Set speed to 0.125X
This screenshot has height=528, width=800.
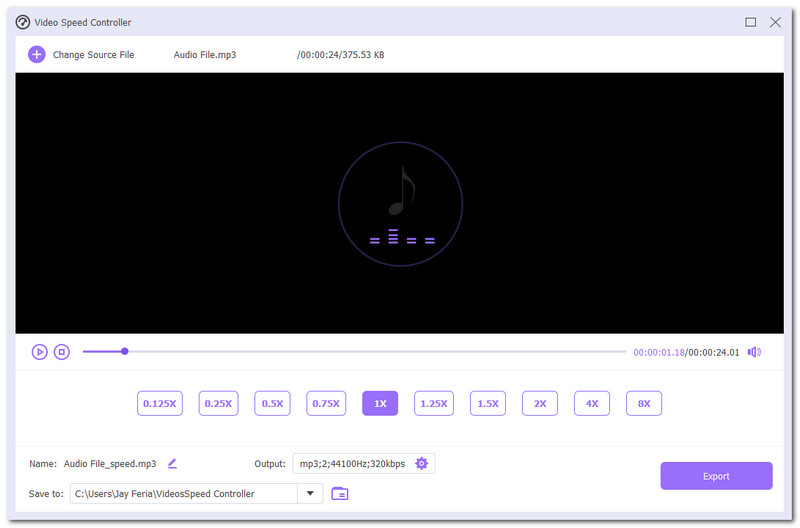coord(160,404)
